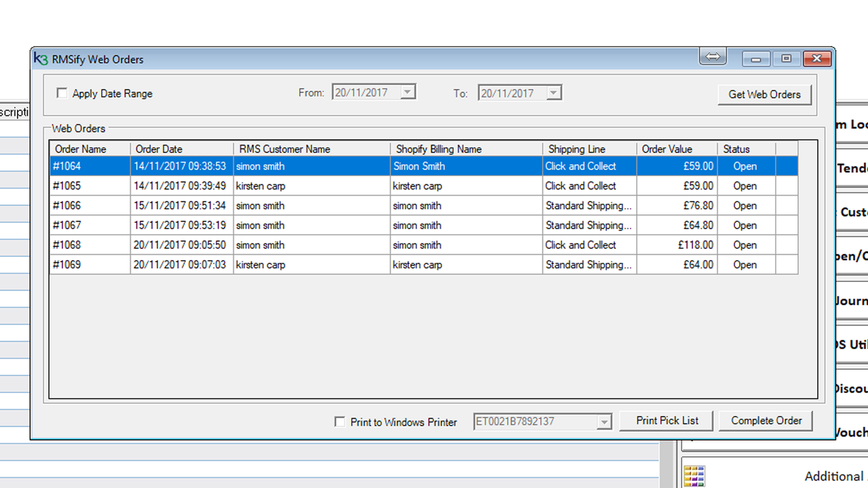The height and width of the screenshot is (488, 868).
Task: Click the date 14/11/2017 09:38:53
Action: pyautogui.click(x=180, y=166)
